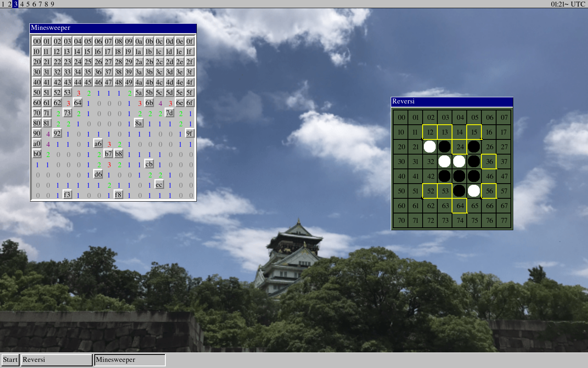Open the Start menu
588x368 pixels.
(10, 360)
